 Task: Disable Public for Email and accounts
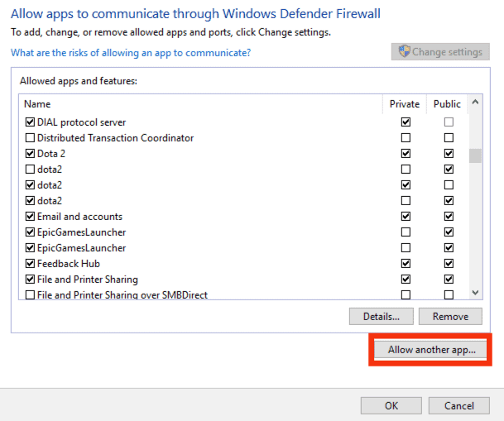click(449, 217)
